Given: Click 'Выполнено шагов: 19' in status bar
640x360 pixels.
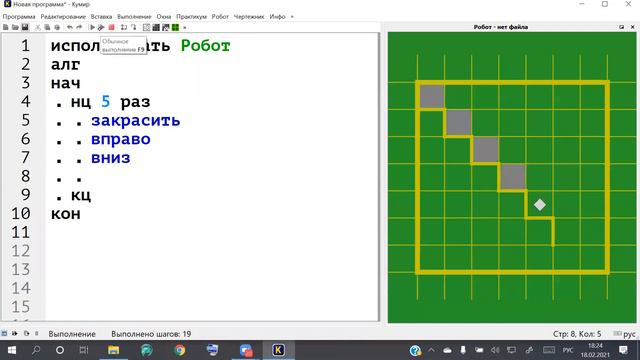Looking at the screenshot, I should [x=151, y=334].
